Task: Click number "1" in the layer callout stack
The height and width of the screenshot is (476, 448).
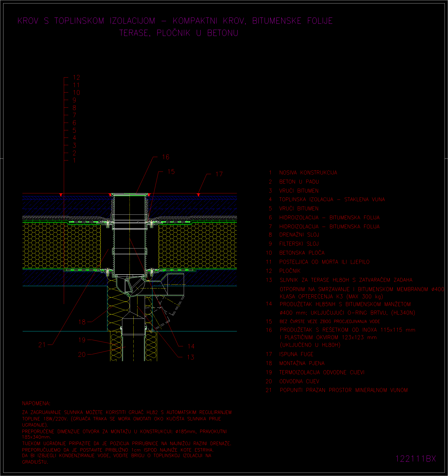Action: 74,160
